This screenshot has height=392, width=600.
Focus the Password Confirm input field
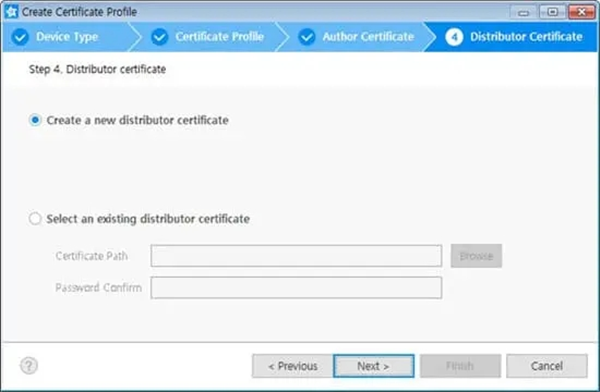pos(296,287)
